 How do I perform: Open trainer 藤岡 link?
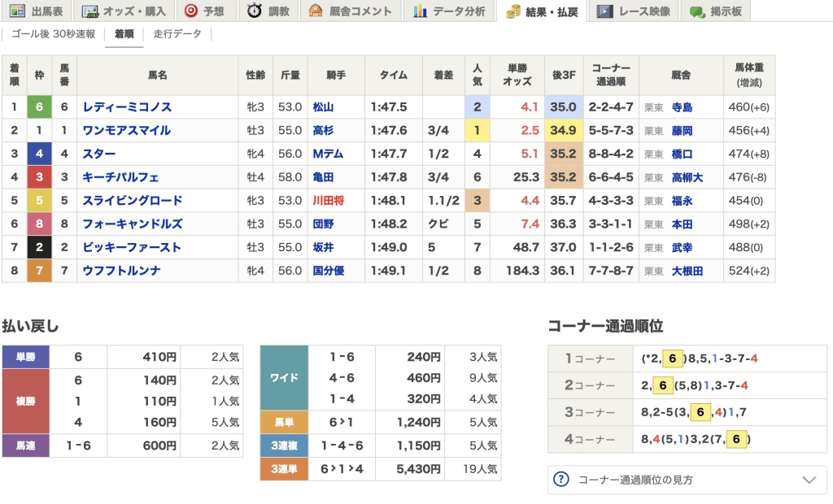tap(683, 131)
